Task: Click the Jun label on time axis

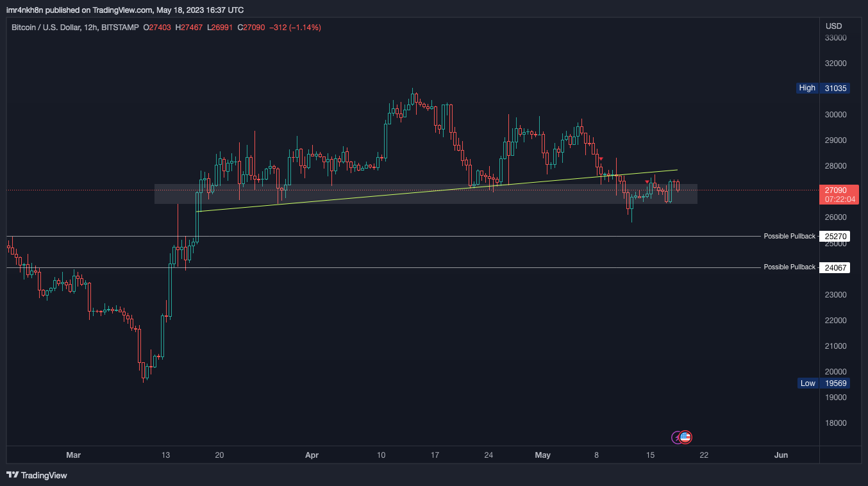Action: (781, 455)
